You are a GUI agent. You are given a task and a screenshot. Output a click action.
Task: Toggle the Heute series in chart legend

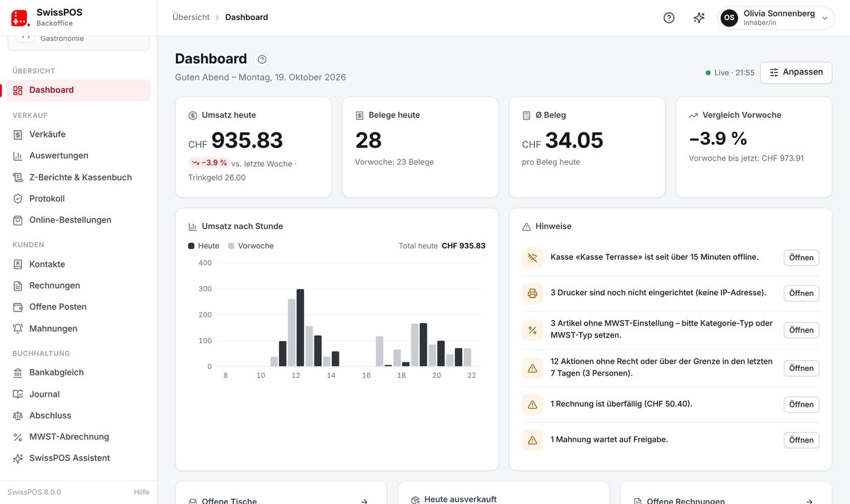pos(204,246)
